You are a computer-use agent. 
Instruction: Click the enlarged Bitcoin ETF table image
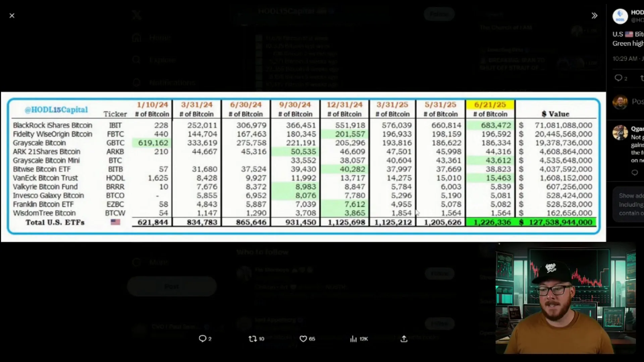[303, 167]
